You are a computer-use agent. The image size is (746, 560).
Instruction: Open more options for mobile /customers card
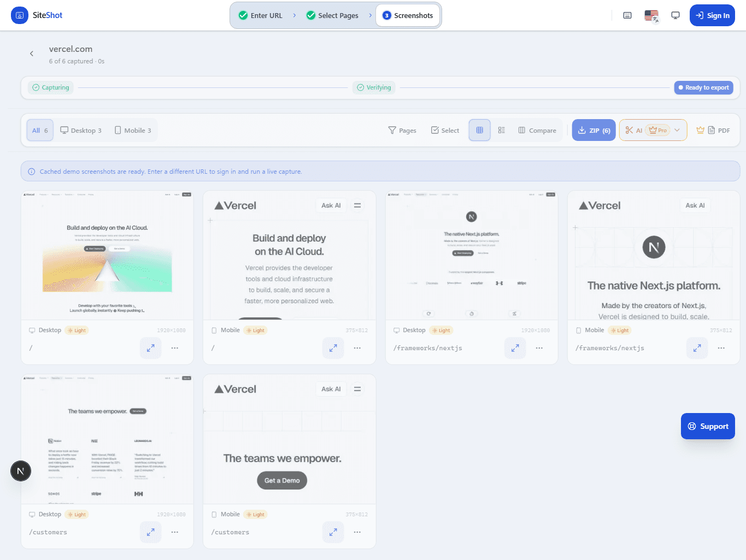tap(357, 532)
